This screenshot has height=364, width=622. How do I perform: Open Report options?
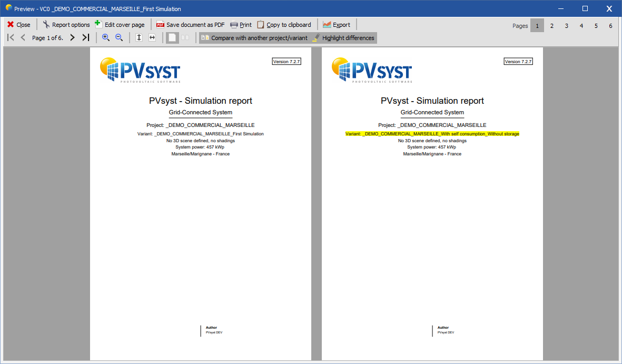[66, 25]
